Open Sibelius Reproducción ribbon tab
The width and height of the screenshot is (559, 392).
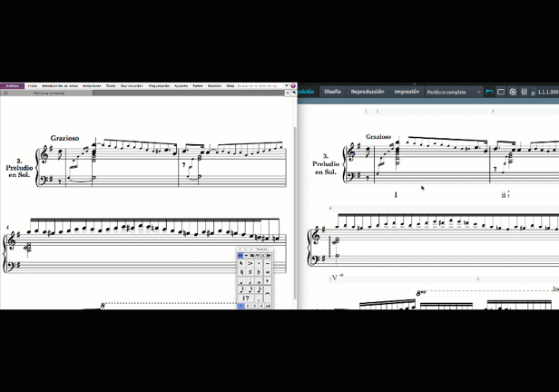coord(132,86)
